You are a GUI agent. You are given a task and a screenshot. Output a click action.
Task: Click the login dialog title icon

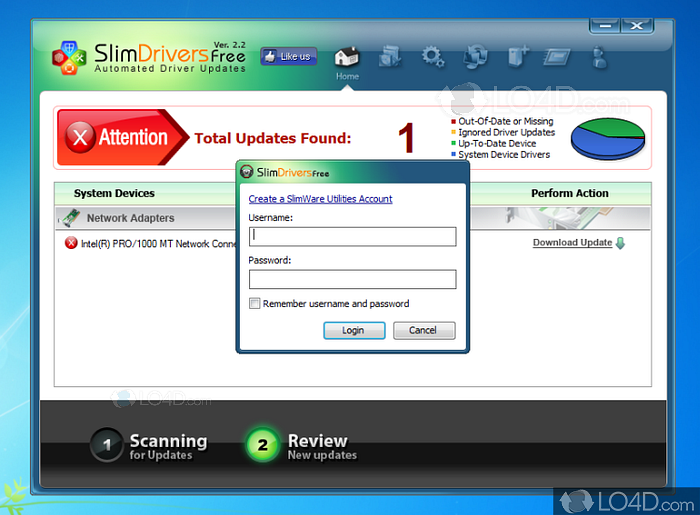point(246,171)
